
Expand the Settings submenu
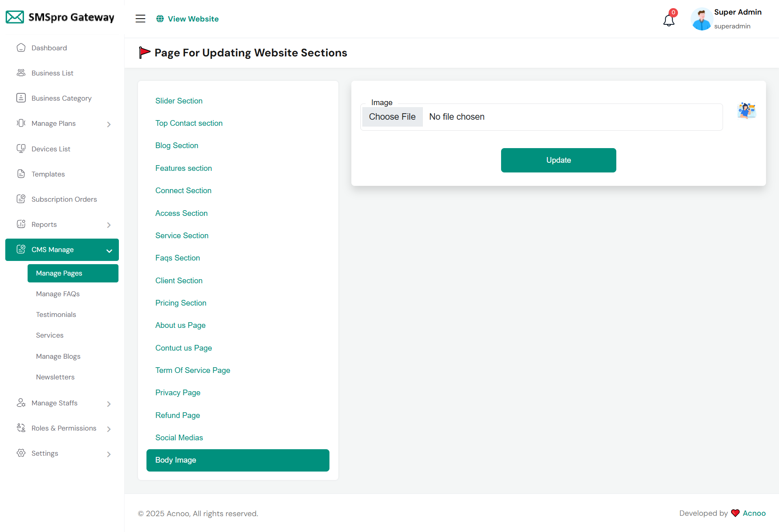point(109,454)
